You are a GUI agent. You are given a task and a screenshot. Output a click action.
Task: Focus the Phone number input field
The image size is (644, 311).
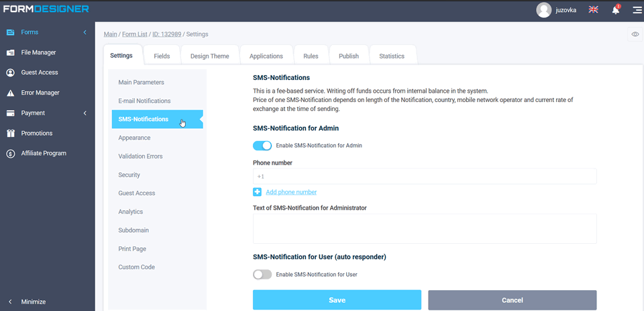425,176
